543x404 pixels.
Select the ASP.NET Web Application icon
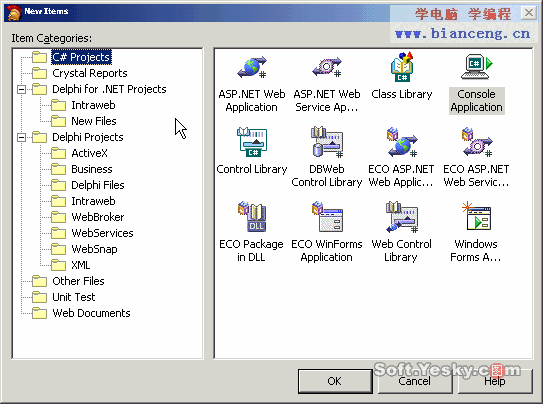(252, 68)
